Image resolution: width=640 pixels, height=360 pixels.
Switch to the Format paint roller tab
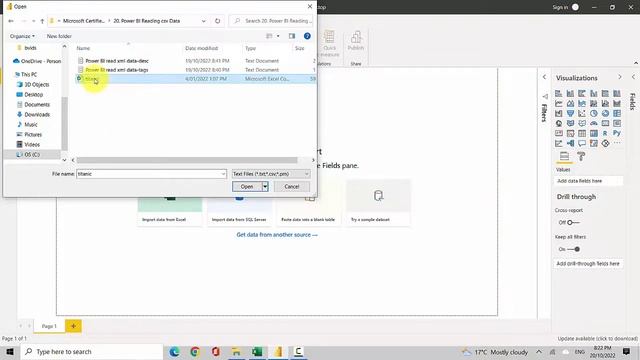pos(581,156)
